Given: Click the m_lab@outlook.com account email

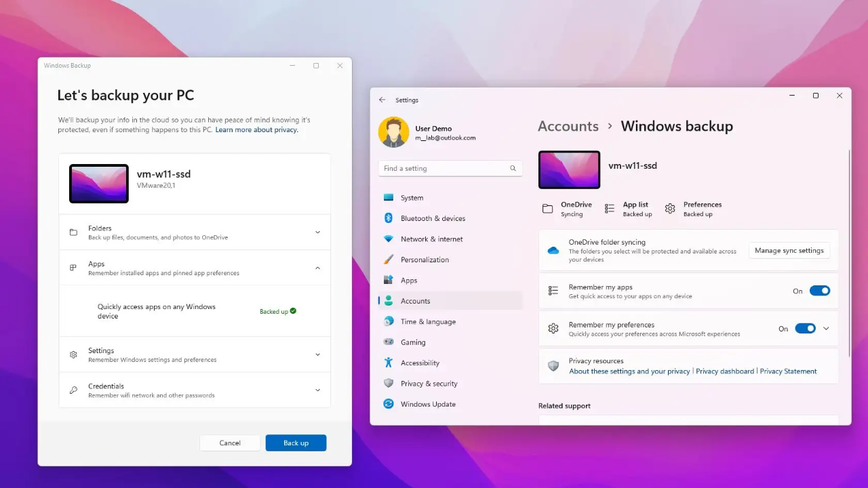Looking at the screenshot, I should 446,138.
